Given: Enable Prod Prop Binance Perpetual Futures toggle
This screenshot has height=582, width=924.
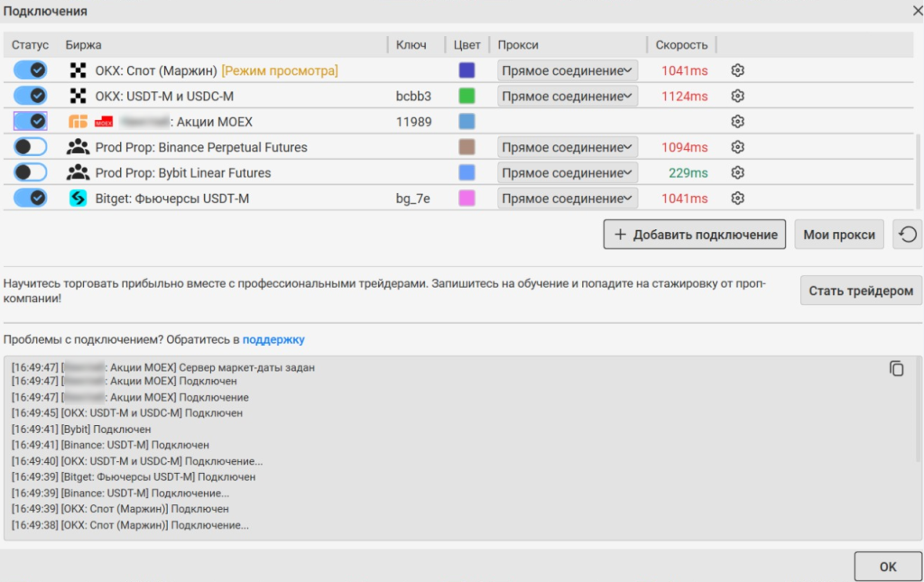Looking at the screenshot, I should coord(31,147).
